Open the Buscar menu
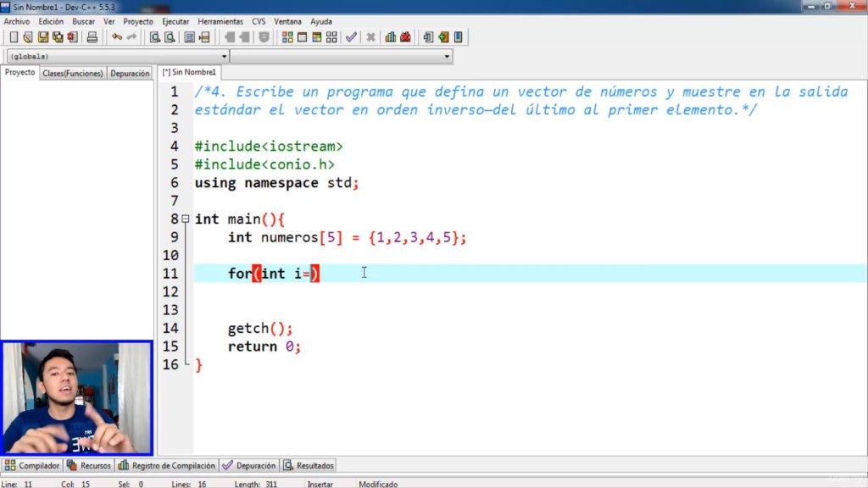Screen dimensions: 868x488 pos(84,21)
